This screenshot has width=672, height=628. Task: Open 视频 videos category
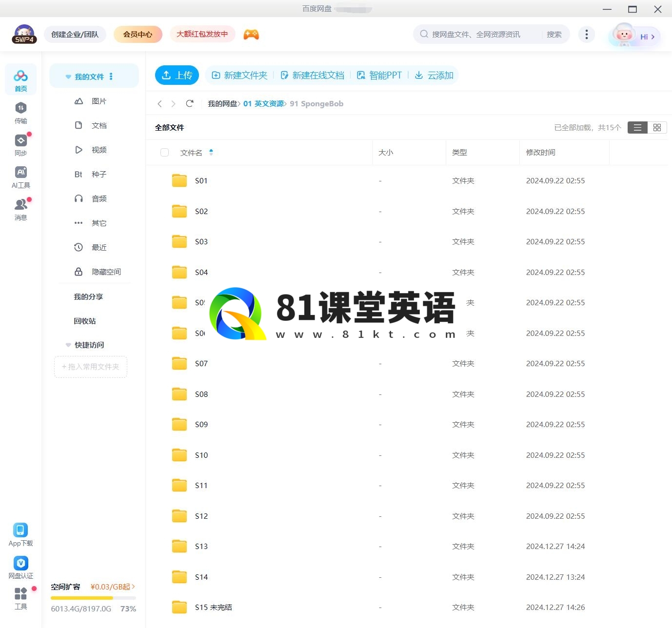[91, 150]
